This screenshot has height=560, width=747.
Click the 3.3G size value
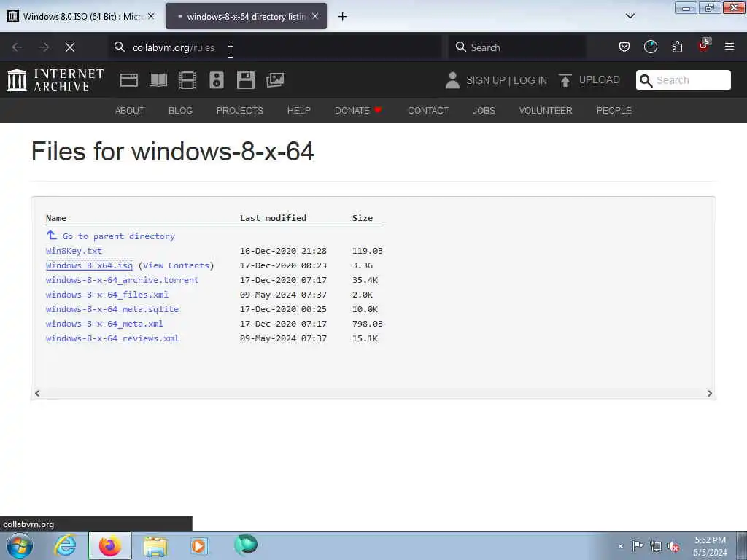click(363, 265)
